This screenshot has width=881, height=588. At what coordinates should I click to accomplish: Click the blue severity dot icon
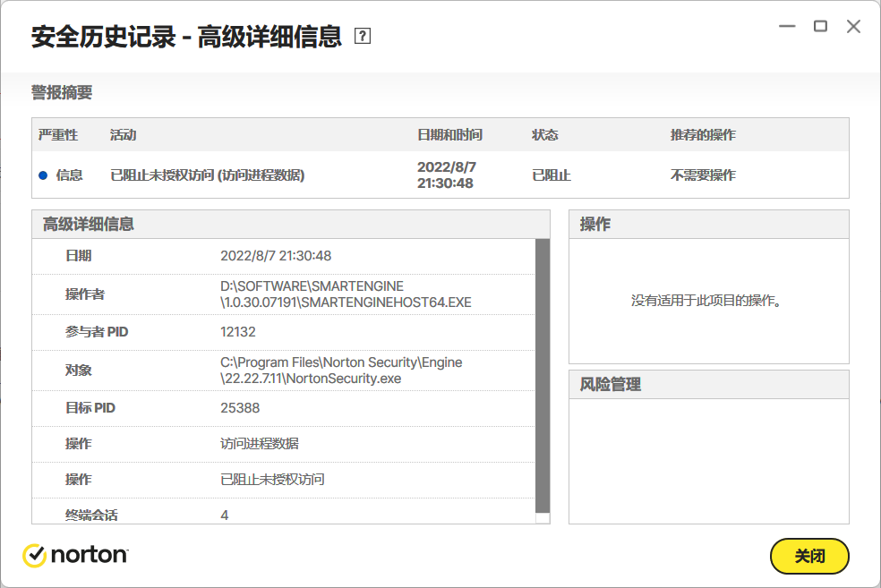point(43,175)
